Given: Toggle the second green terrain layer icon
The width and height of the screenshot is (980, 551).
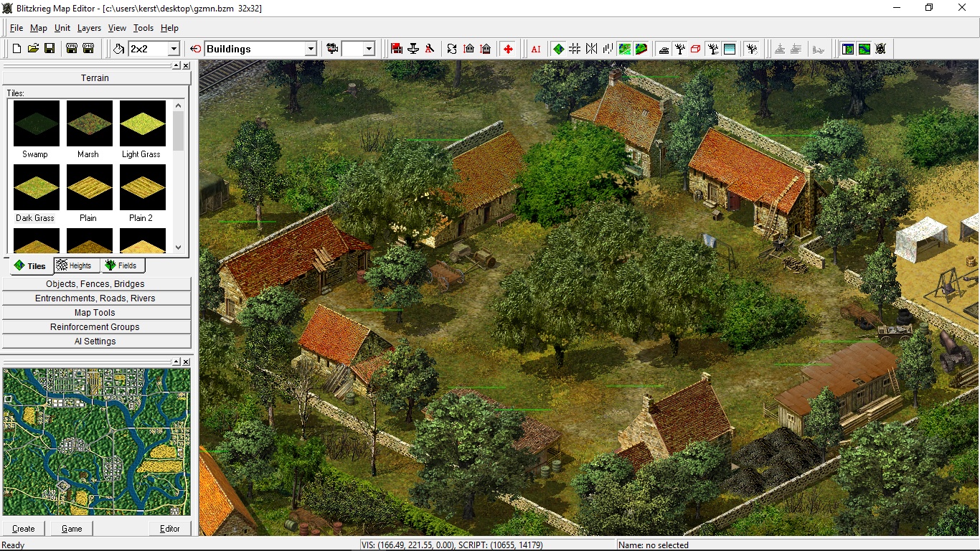Looking at the screenshot, I should tap(641, 49).
